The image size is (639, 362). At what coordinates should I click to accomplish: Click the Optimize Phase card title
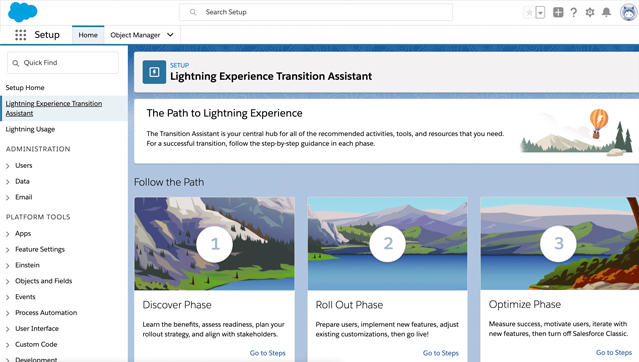525,305
